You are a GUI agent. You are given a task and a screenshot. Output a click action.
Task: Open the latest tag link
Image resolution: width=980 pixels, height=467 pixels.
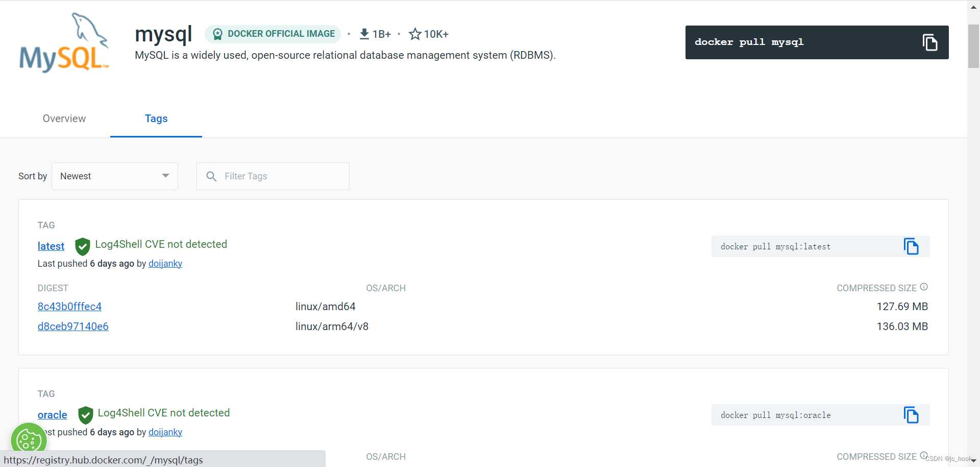(x=51, y=246)
